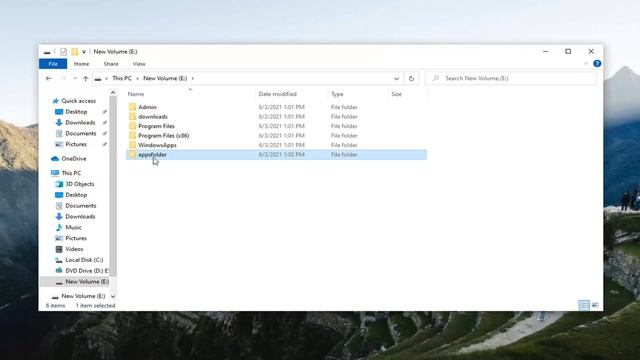
Task: Open the View ribbon tab
Action: [139, 64]
